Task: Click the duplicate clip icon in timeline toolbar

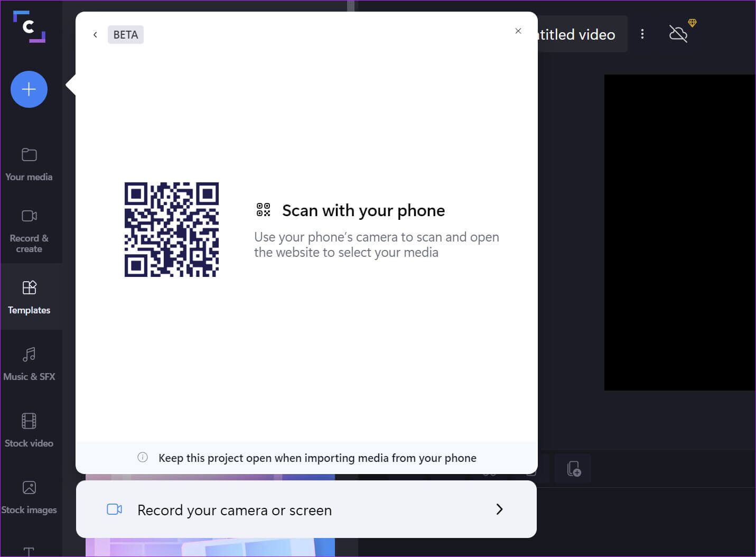Action: (574, 468)
